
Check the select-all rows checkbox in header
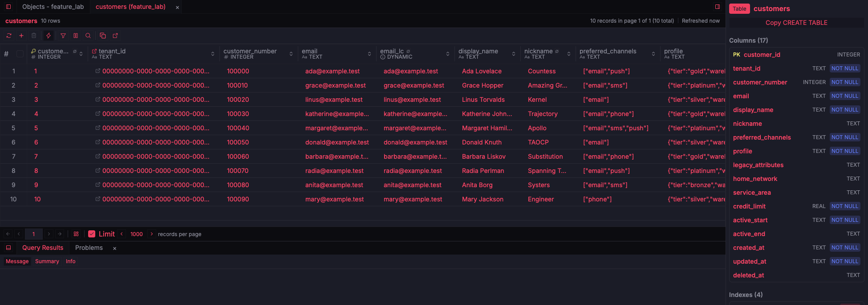click(x=20, y=54)
